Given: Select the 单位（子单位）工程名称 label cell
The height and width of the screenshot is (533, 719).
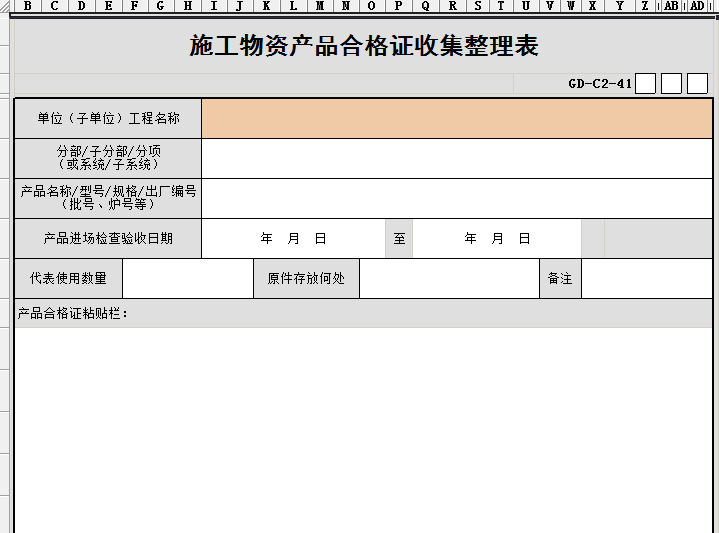Looking at the screenshot, I should [108, 118].
